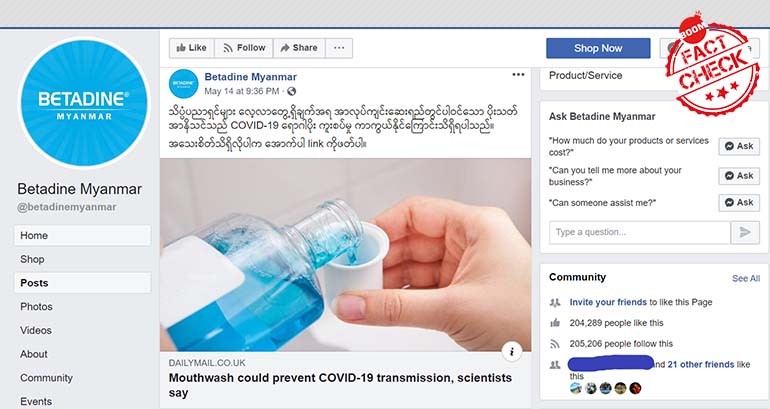Image resolution: width=770 pixels, height=409 pixels.
Task: Click the link info 'i' icon
Action: coord(512,352)
